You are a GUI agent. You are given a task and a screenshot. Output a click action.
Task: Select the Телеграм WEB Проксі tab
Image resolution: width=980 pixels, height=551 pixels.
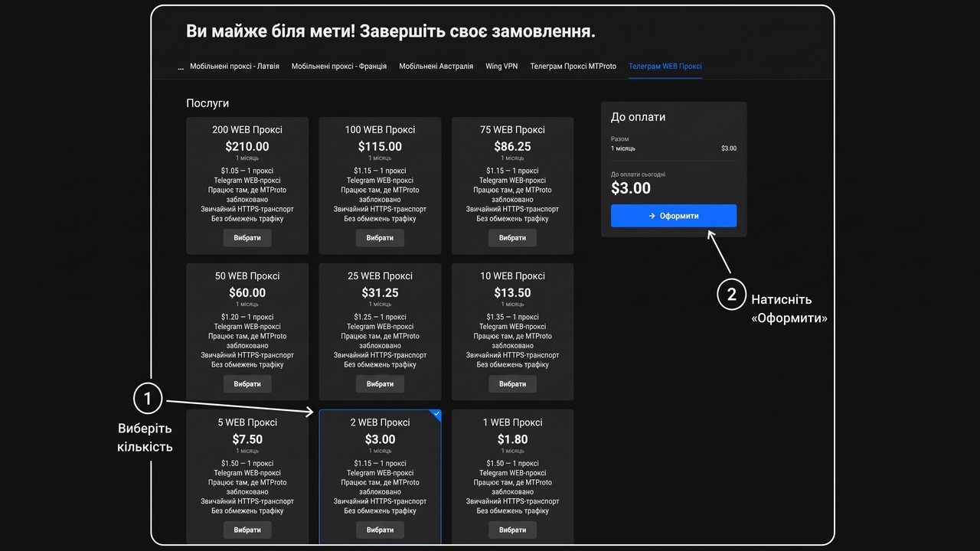(665, 67)
